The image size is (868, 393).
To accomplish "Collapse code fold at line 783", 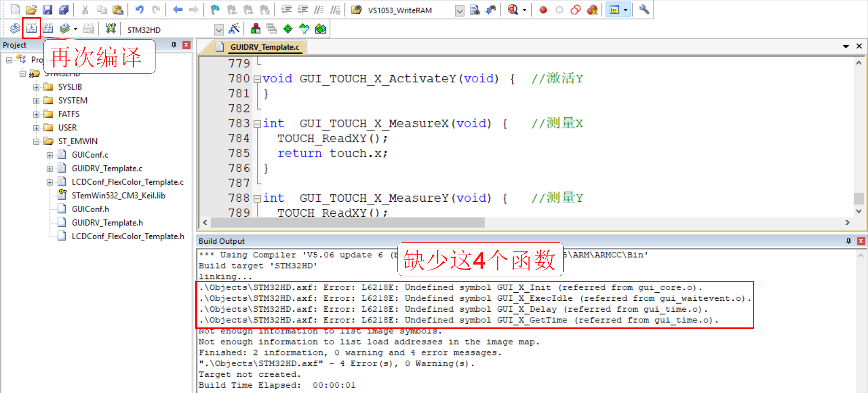I will (x=257, y=123).
